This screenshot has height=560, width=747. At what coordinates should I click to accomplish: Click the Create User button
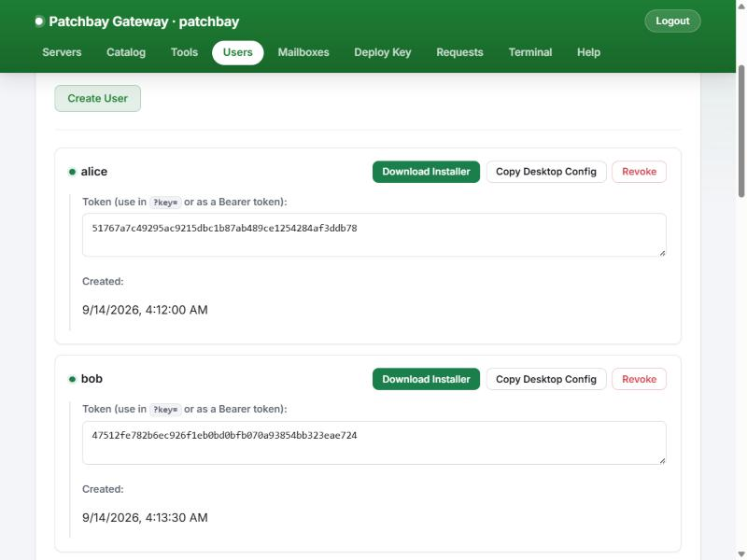click(x=98, y=99)
